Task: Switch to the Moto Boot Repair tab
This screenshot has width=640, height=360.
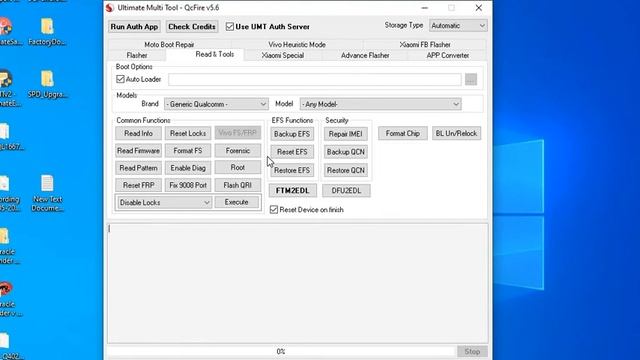Action: click(x=169, y=44)
